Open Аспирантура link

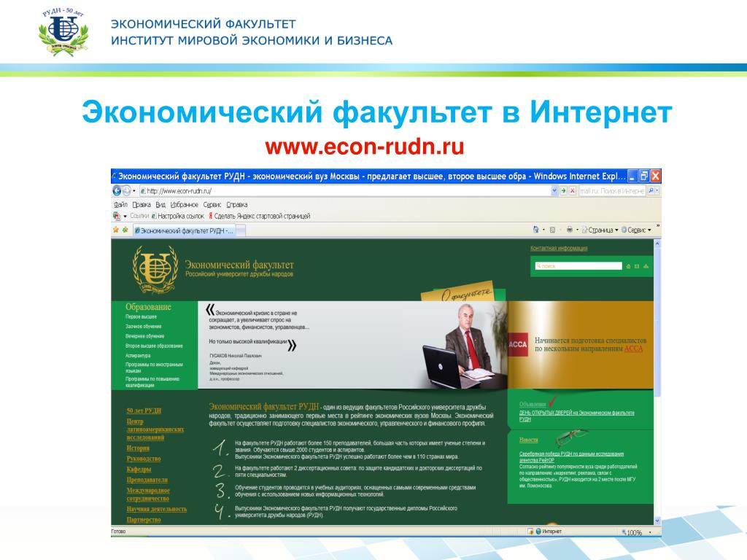click(138, 356)
